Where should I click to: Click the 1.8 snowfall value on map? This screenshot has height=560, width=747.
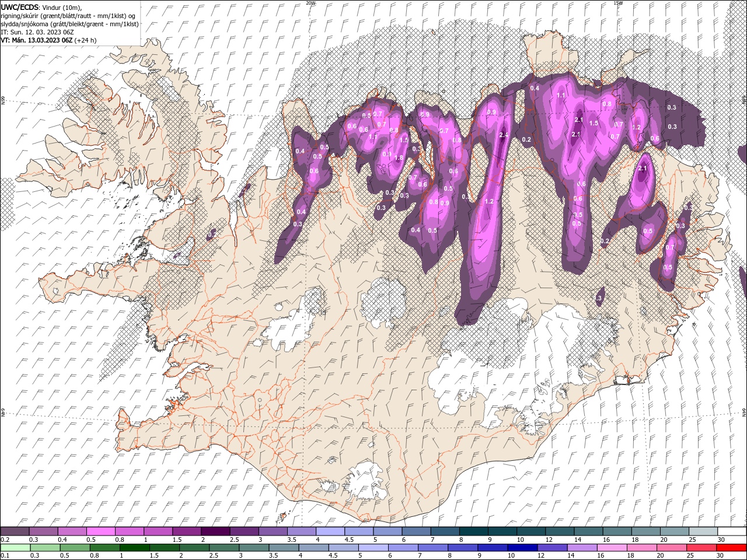(x=399, y=158)
